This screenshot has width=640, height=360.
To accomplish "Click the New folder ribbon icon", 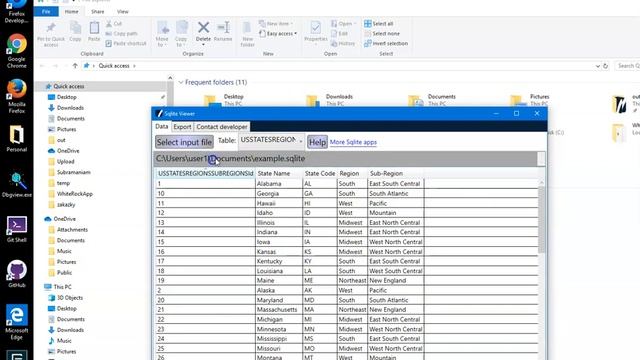I will [x=247, y=34].
